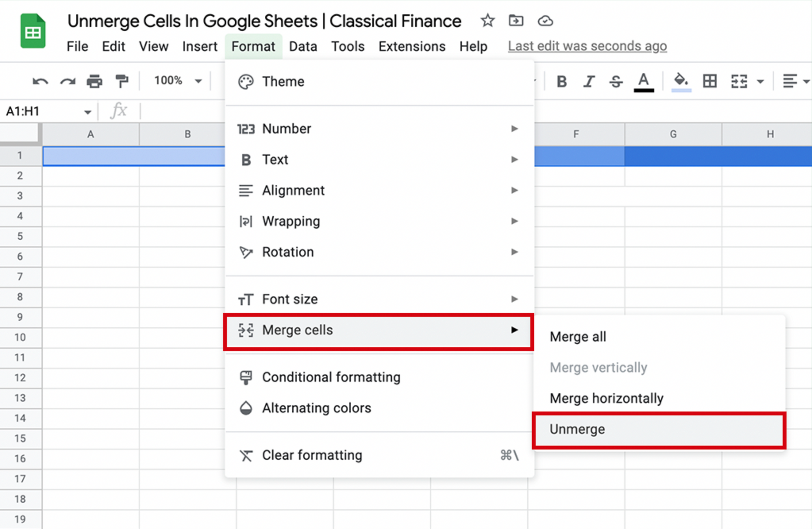Toggle strikethrough formatting

click(615, 81)
